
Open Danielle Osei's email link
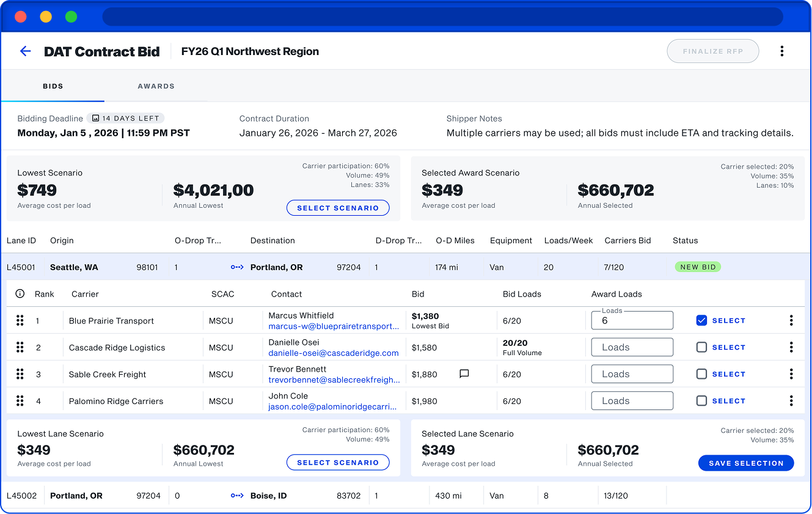(334, 353)
